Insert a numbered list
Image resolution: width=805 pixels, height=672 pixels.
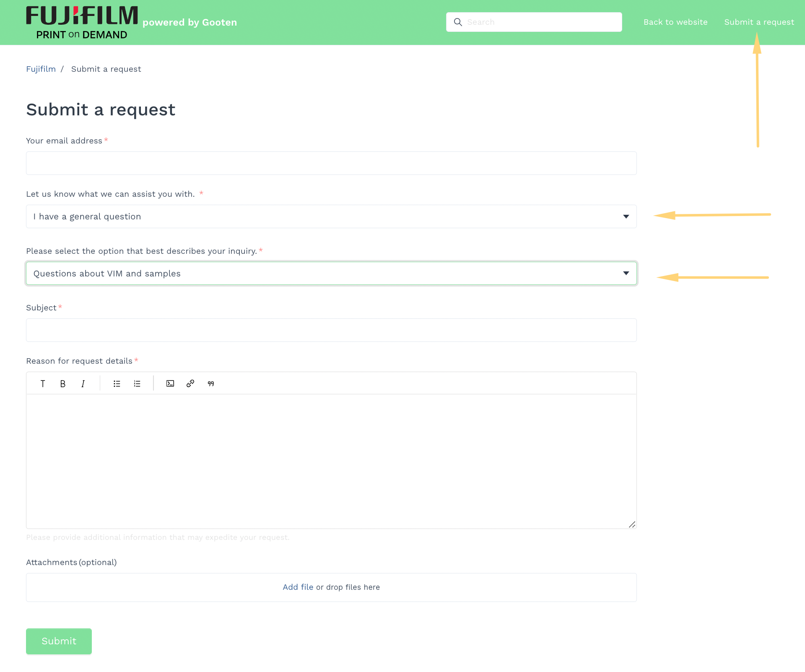click(137, 383)
